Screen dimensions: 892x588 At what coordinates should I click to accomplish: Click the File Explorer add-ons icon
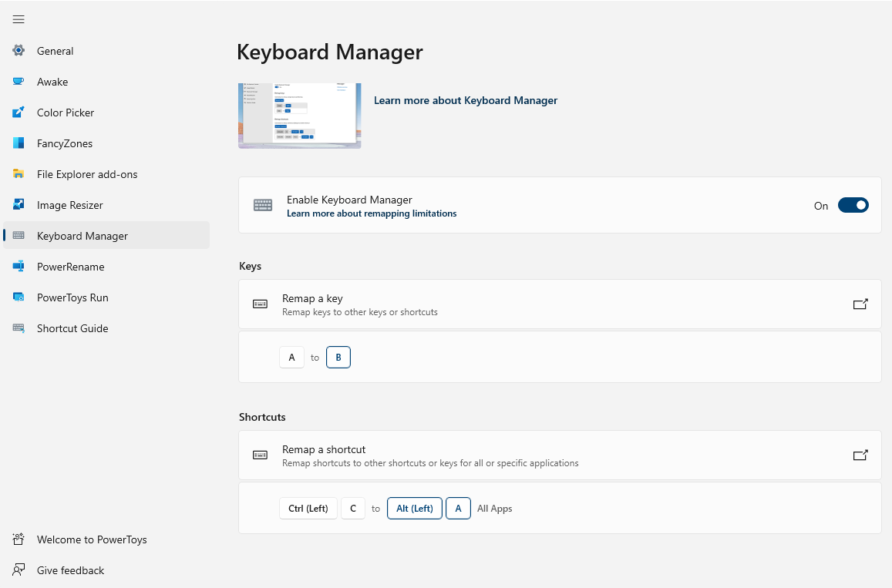click(x=19, y=174)
